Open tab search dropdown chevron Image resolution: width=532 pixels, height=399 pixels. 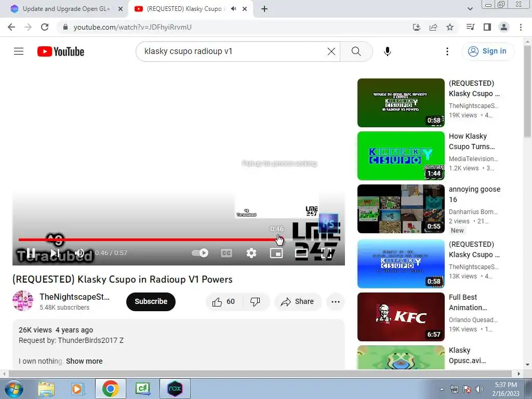470,9
